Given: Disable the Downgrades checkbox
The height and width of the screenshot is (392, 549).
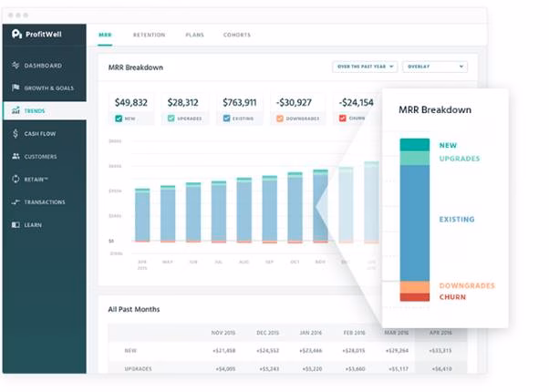Looking at the screenshot, I should (280, 119).
